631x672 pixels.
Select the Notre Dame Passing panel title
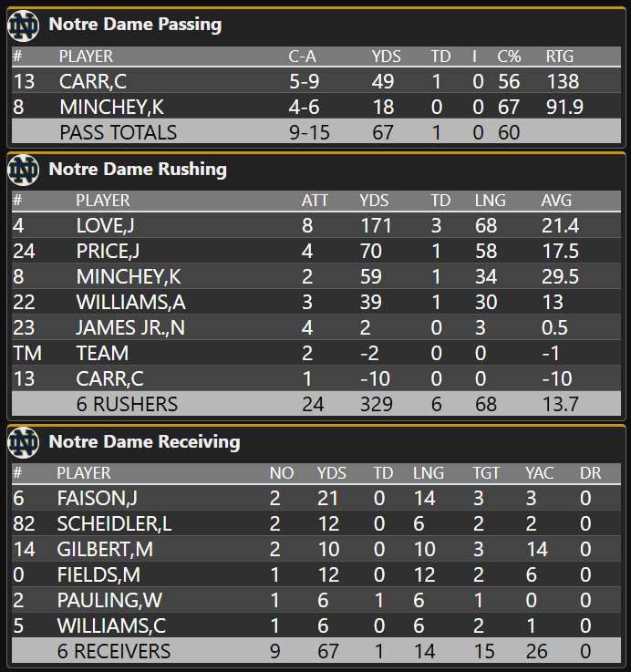135,25
